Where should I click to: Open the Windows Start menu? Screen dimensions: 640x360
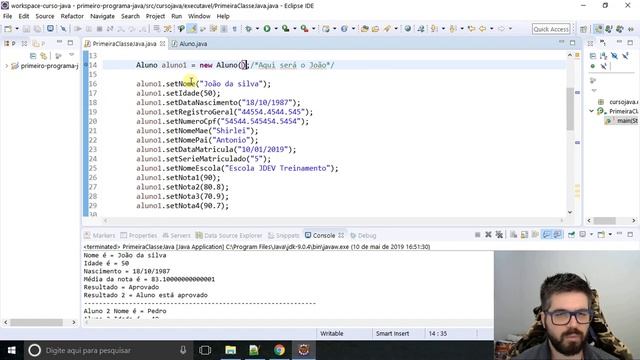[11, 350]
